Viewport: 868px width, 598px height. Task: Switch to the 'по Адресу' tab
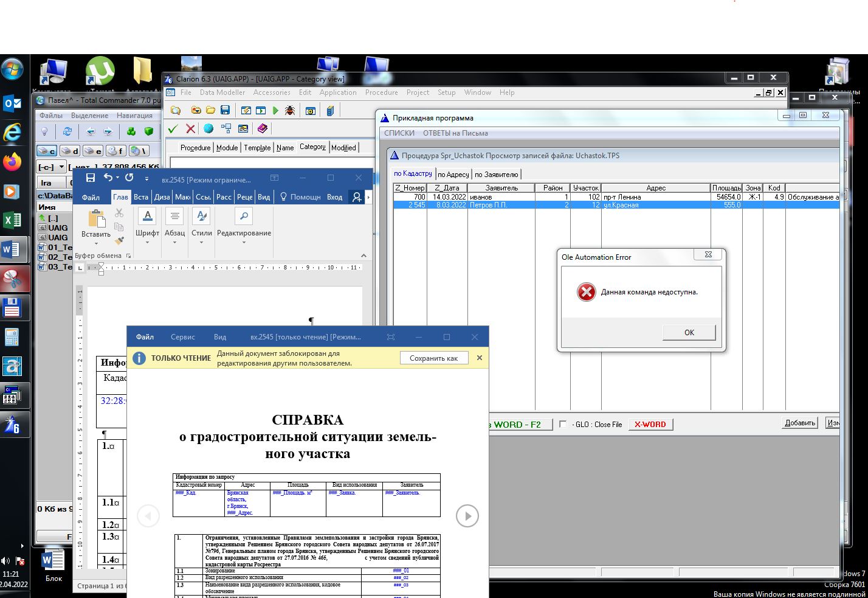[x=453, y=175]
